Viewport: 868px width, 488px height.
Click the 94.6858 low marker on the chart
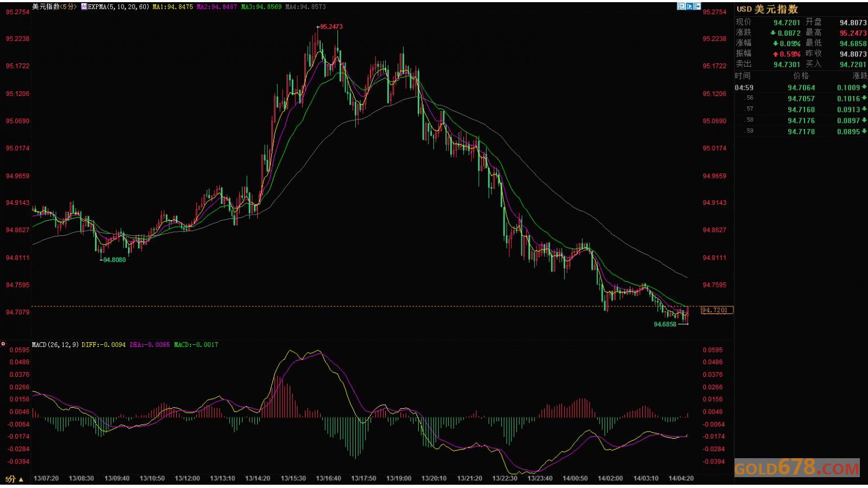point(665,324)
